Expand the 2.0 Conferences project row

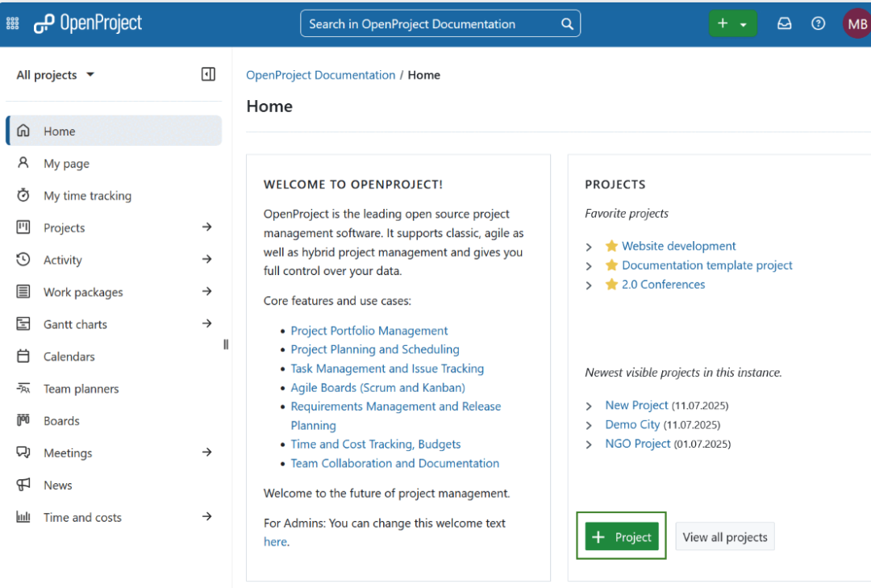[x=589, y=286]
